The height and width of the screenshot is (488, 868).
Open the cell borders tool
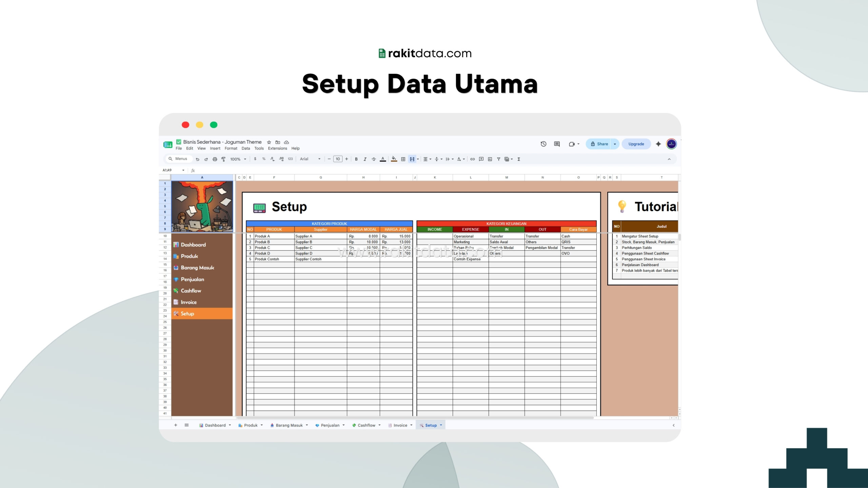[403, 159]
